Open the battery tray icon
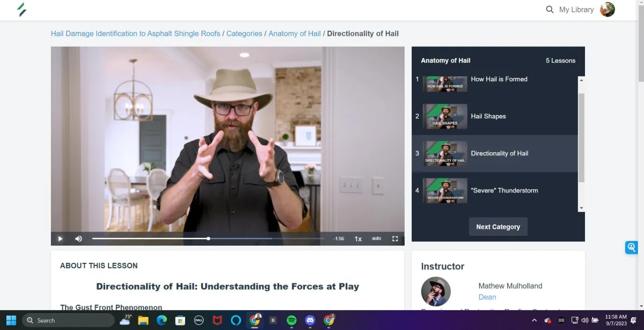The height and width of the screenshot is (330, 644). click(x=595, y=320)
